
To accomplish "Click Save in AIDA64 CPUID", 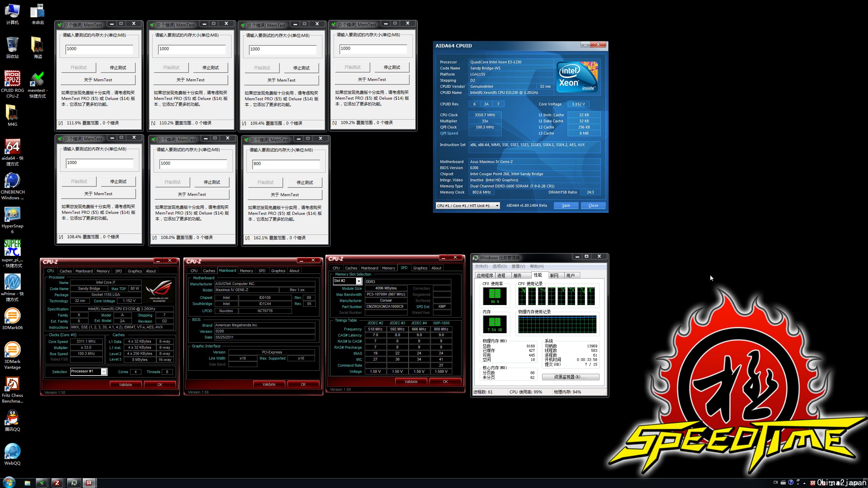I will pyautogui.click(x=566, y=205).
